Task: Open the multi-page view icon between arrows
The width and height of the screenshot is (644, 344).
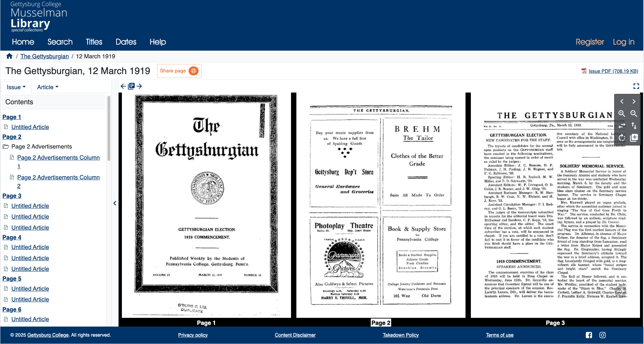Action: point(131,86)
